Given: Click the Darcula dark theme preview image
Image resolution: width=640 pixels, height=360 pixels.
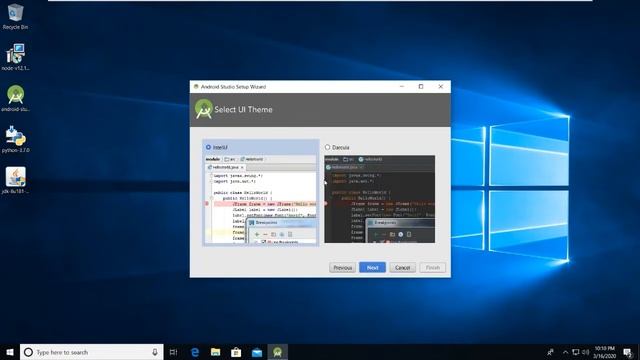Looking at the screenshot, I should tap(380, 199).
